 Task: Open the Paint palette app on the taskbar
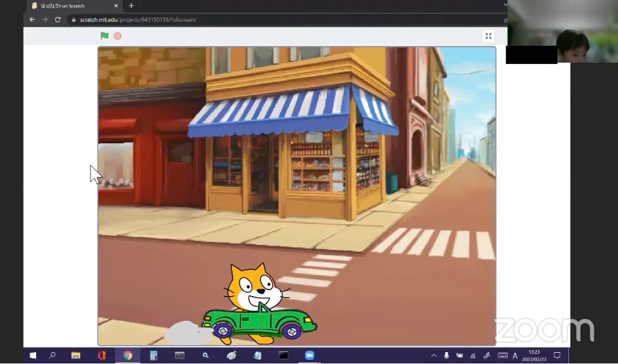point(231,355)
